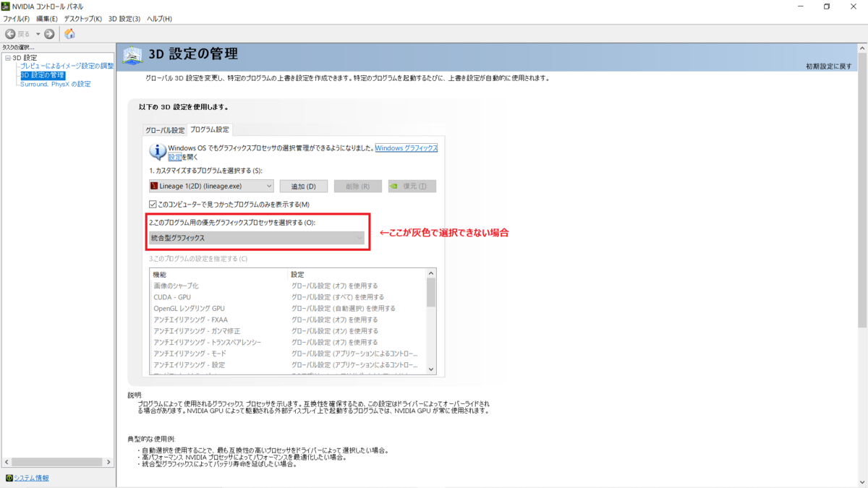Click the setting value for 画像のシャープ化
This screenshot has height=488, width=868.
pos(335,286)
